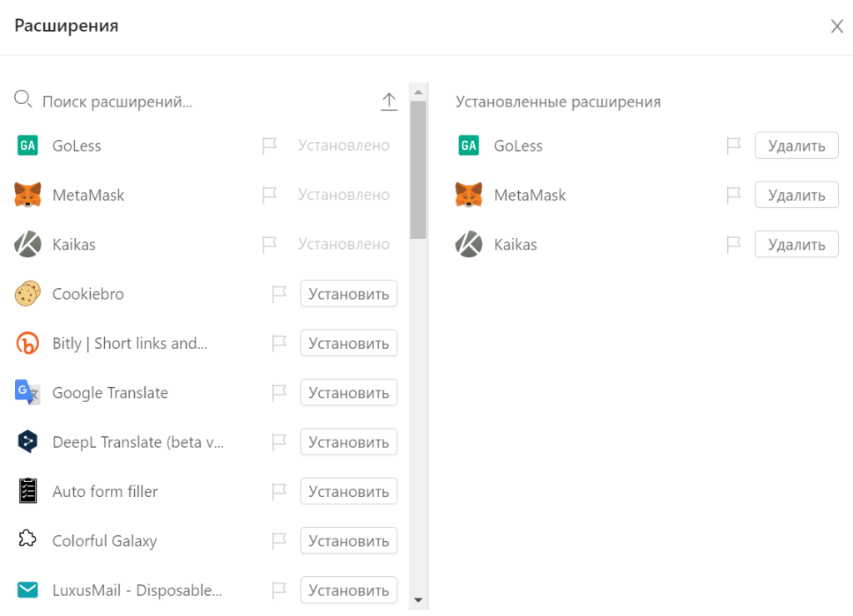Image resolution: width=853 pixels, height=616 pixels.
Task: Remove the installed Kaikas extension
Action: (x=796, y=244)
